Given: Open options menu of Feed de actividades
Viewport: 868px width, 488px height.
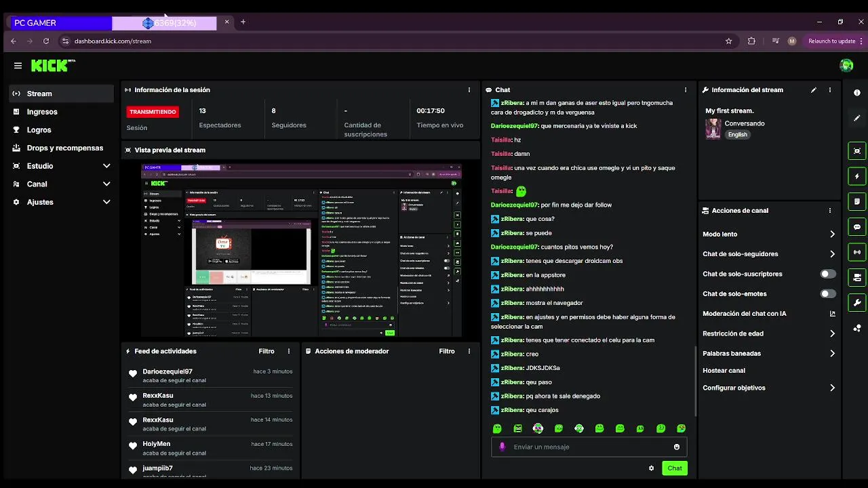Looking at the screenshot, I should tap(289, 351).
